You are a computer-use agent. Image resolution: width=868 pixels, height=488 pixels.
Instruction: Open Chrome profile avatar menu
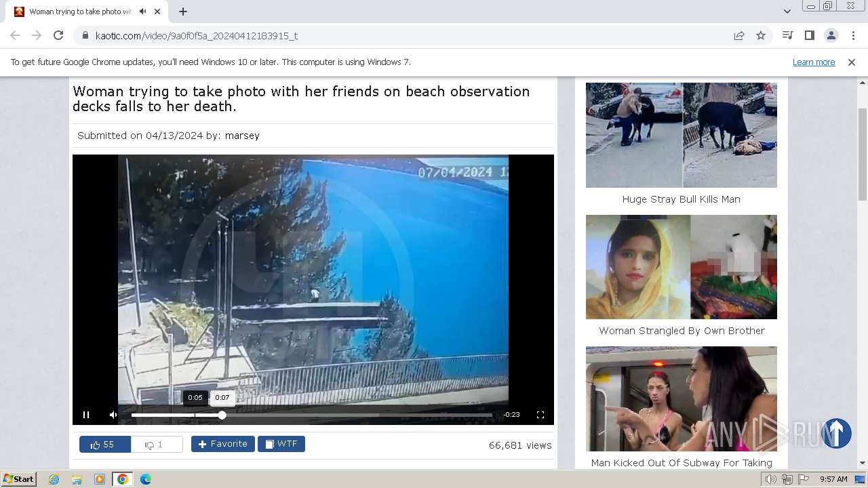[831, 35]
